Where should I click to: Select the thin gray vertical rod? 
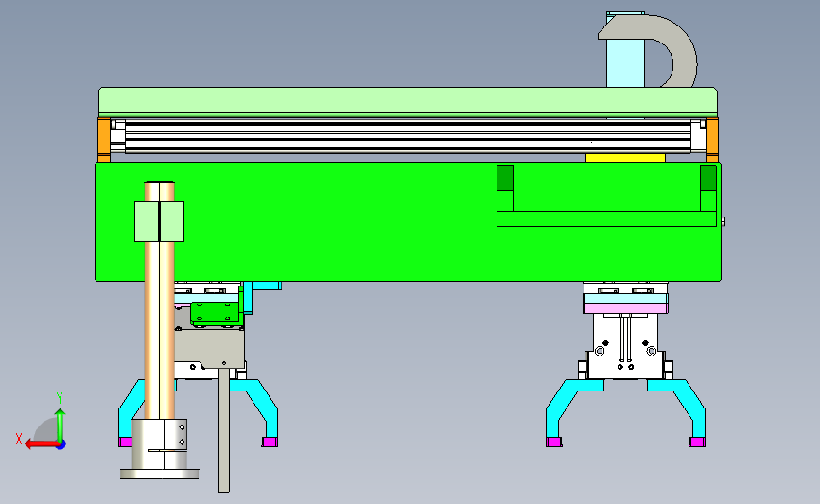tap(224, 429)
